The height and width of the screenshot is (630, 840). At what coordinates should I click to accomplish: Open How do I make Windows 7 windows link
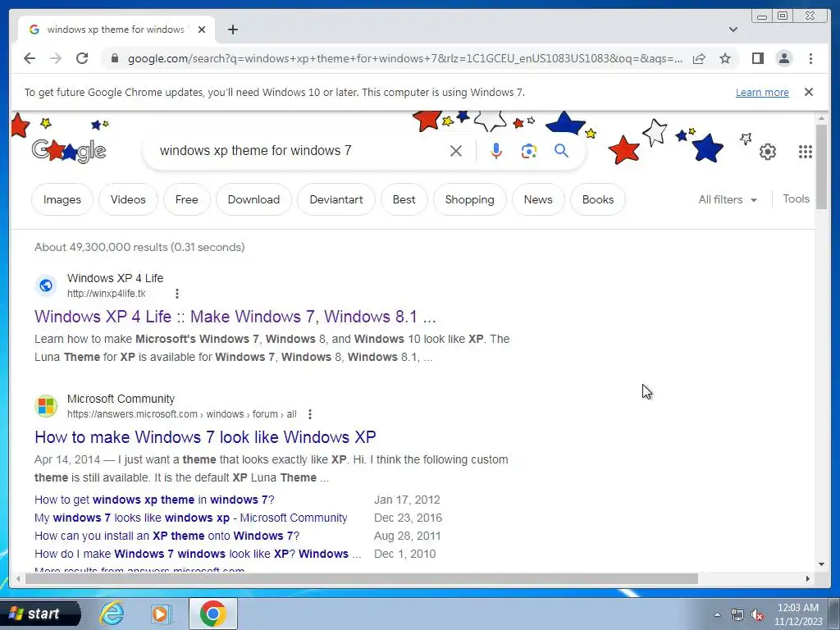tap(198, 554)
